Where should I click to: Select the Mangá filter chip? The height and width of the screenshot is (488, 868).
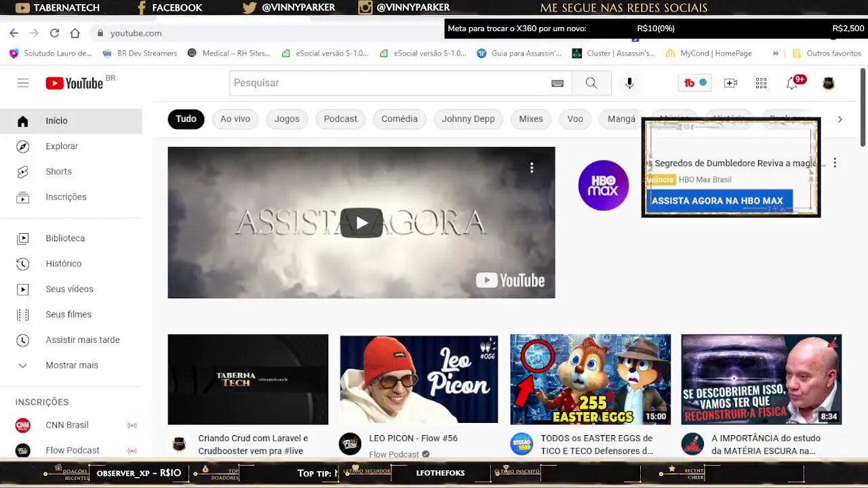621,119
